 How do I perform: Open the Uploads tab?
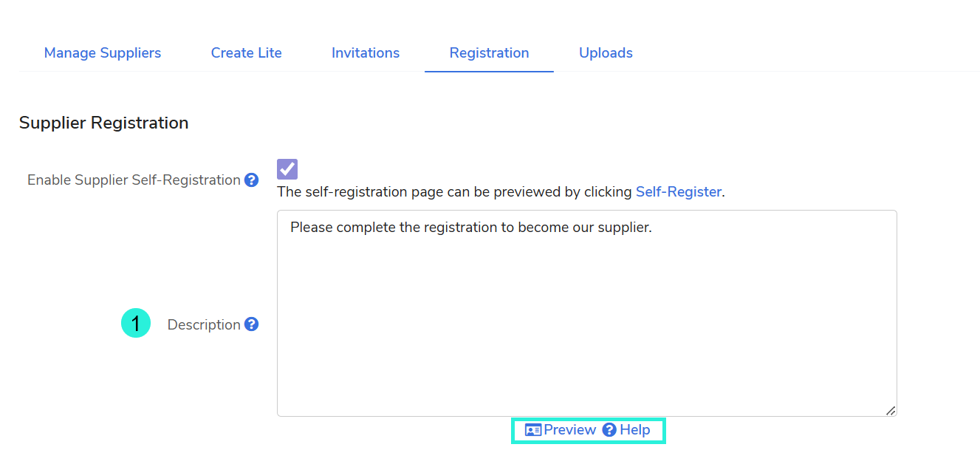(x=606, y=53)
